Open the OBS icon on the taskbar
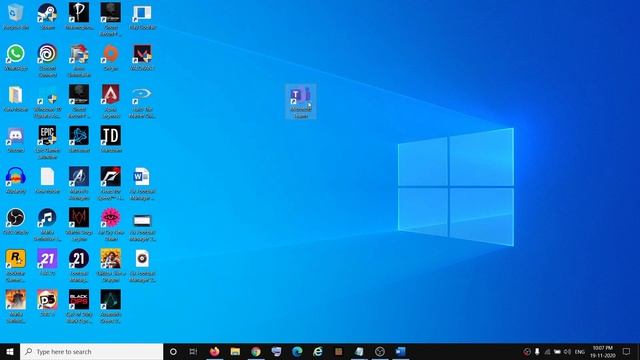Viewport: 640px width, 360px height. 380,351
